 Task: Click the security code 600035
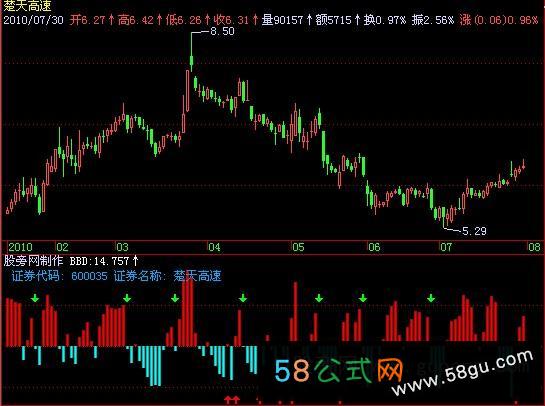pos(89,276)
